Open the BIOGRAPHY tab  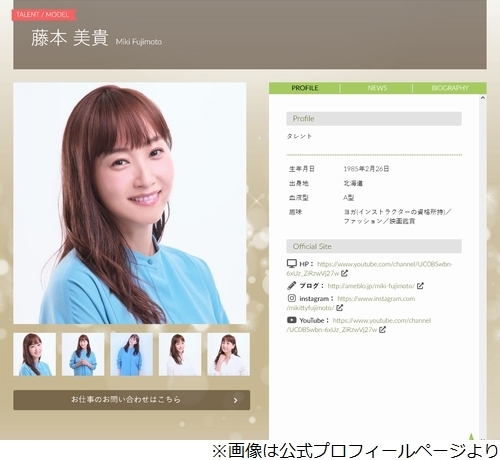[450, 88]
